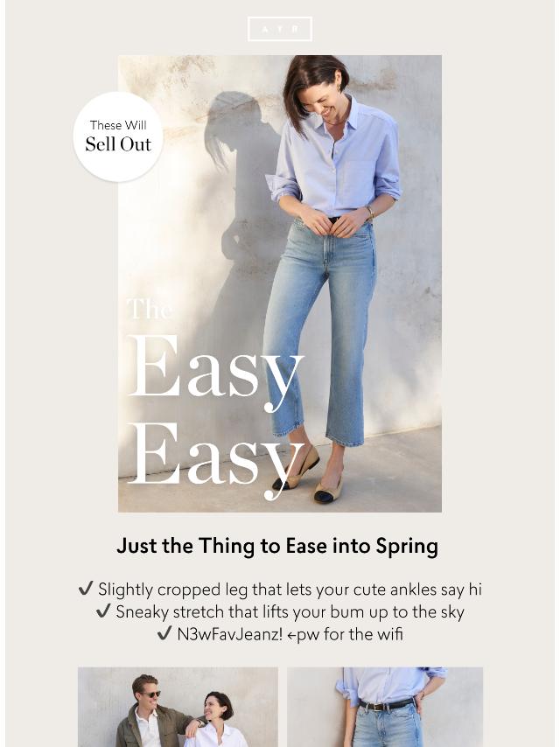This screenshot has height=747, width=560.
Task: Click the 'Sneaky stretch that lifts' line
Action: pos(290,611)
